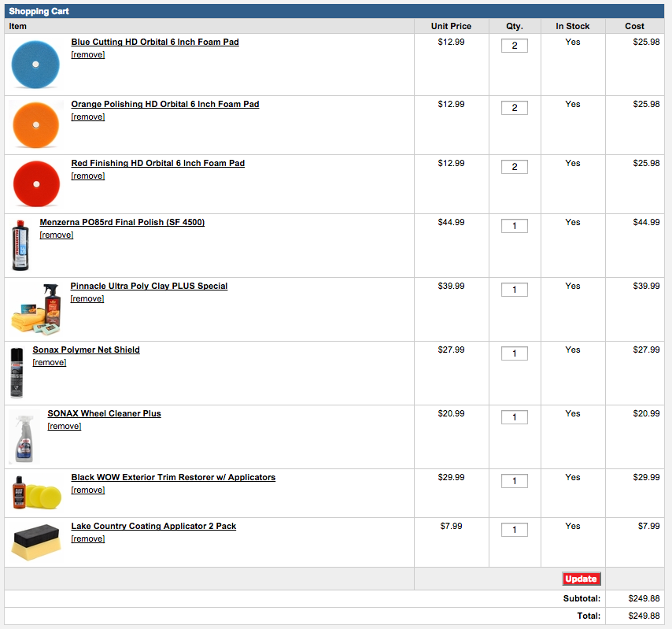
Task: Edit quantity for Orange Polishing Foam Pad
Action: [x=515, y=108]
